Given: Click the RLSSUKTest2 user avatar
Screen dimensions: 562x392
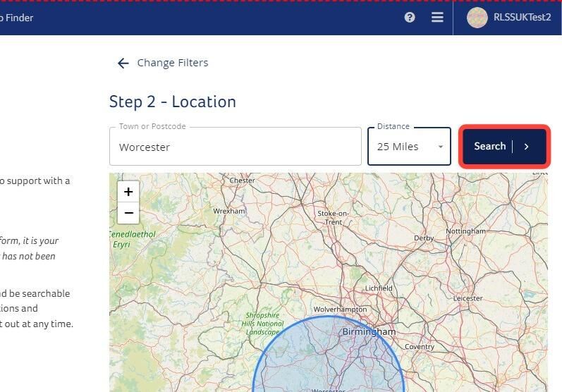Looking at the screenshot, I should coord(477,17).
